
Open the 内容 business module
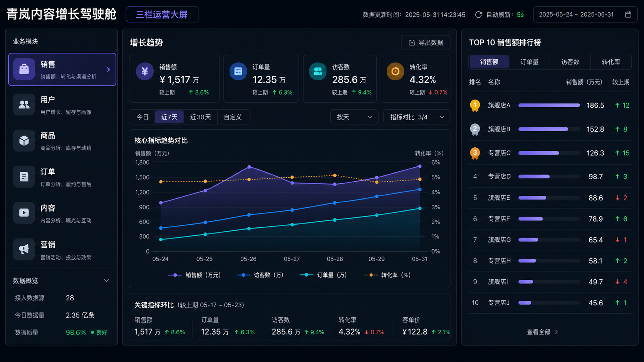click(x=62, y=213)
